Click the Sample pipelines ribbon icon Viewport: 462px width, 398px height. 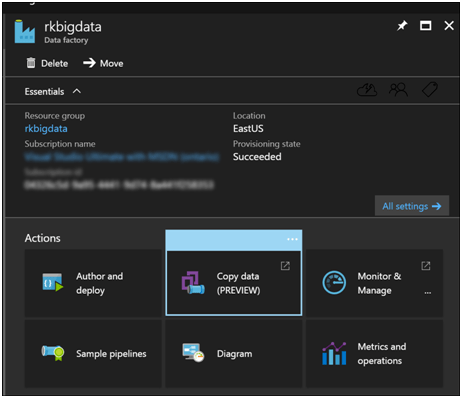click(x=53, y=353)
